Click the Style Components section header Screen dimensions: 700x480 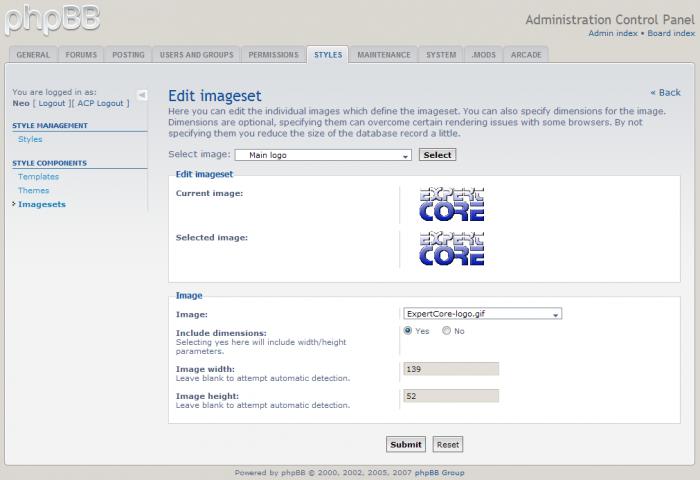coord(50,163)
